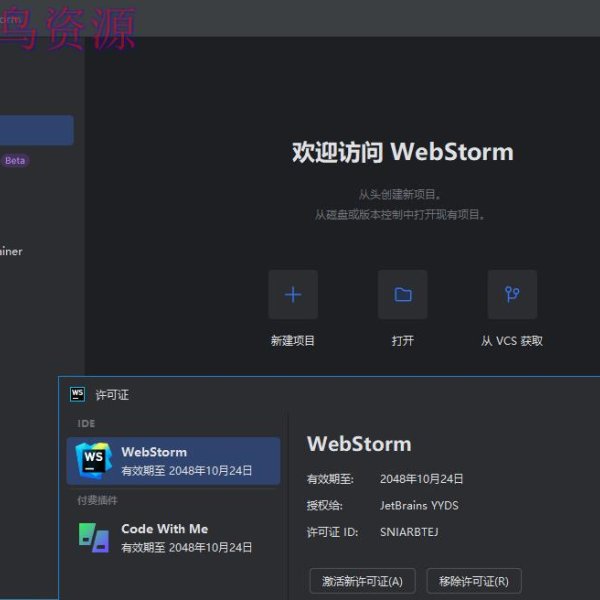Click the Code With Me plugin logo

tap(94, 538)
